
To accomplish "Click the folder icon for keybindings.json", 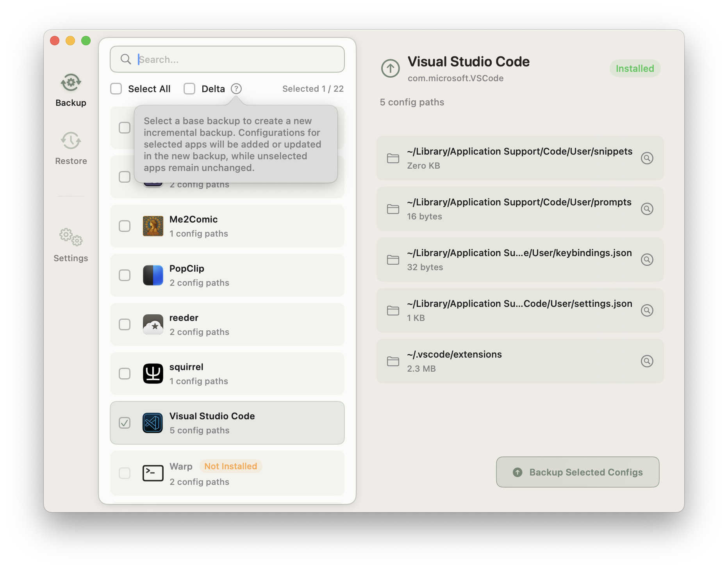I will coord(393,260).
